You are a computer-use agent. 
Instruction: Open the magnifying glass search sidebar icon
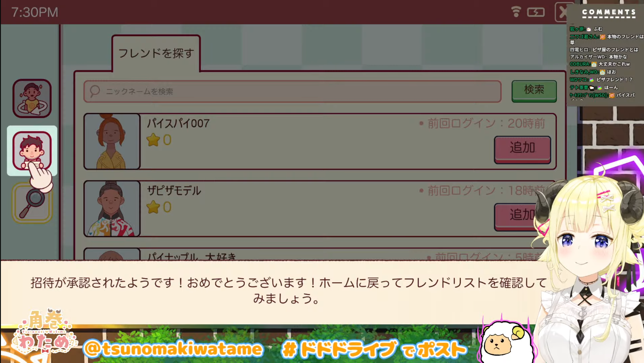[x=32, y=203]
